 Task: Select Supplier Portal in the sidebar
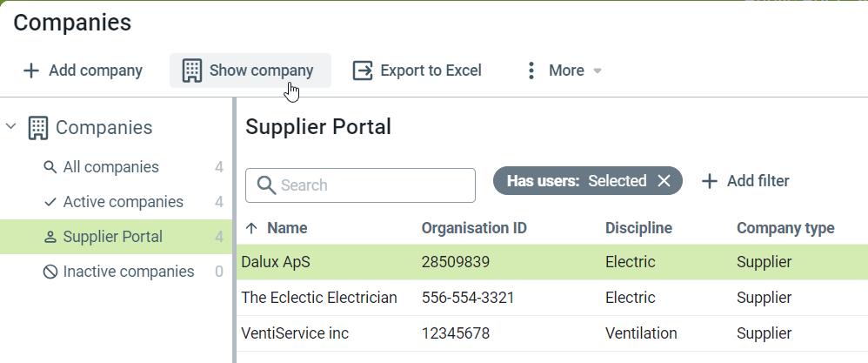pos(112,237)
